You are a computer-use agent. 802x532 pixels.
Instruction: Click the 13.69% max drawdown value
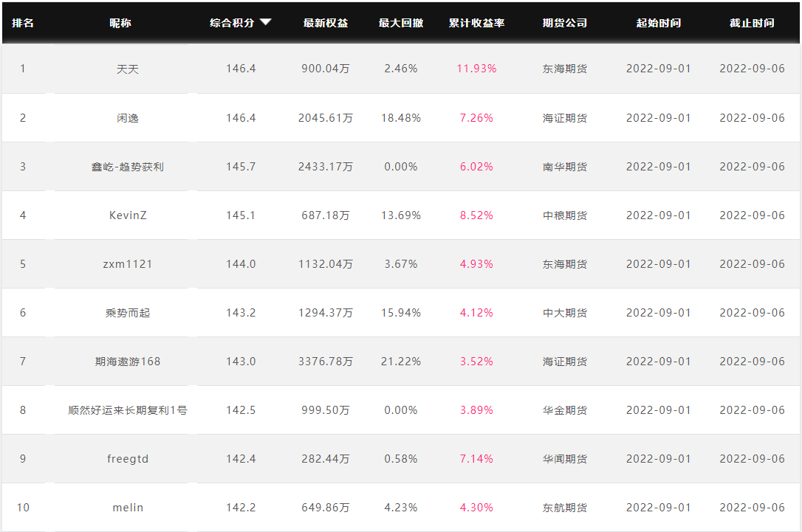pos(401,215)
